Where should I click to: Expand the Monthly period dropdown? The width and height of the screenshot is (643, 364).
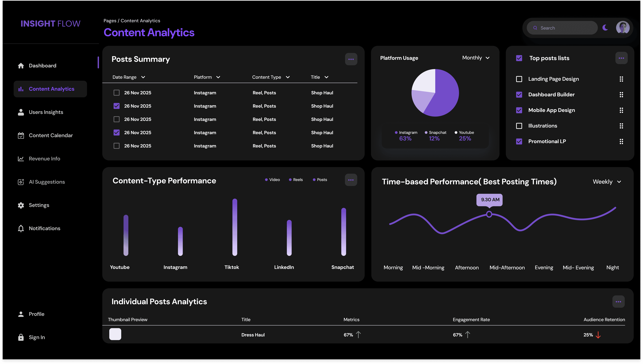(476, 58)
